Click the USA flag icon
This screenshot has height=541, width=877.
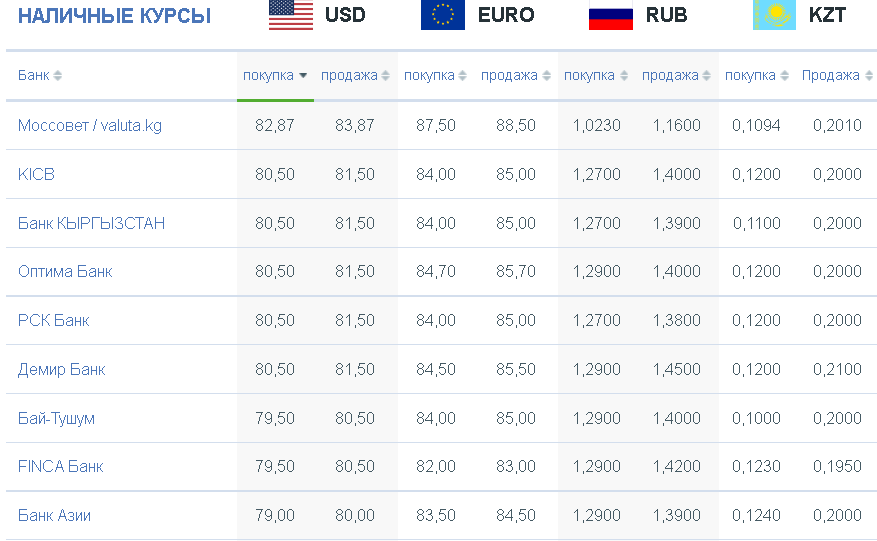point(290,15)
